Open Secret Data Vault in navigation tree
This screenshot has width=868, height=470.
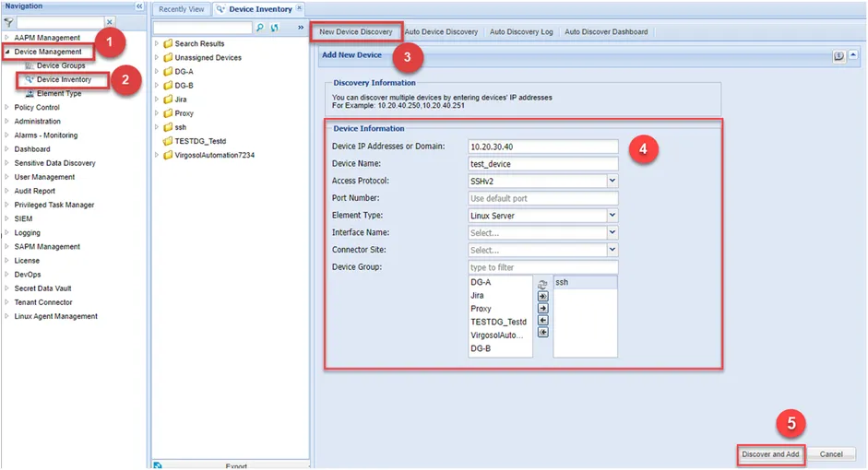point(42,288)
